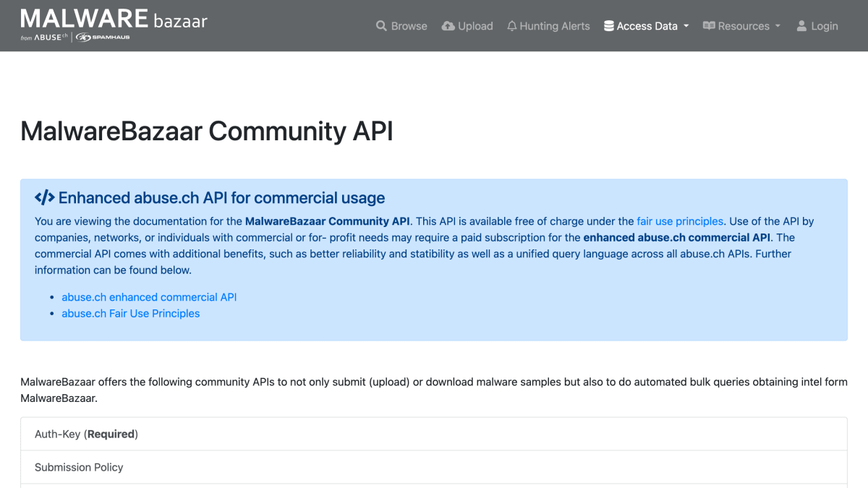
Task: Click the code brackets icon in banner
Action: (44, 197)
